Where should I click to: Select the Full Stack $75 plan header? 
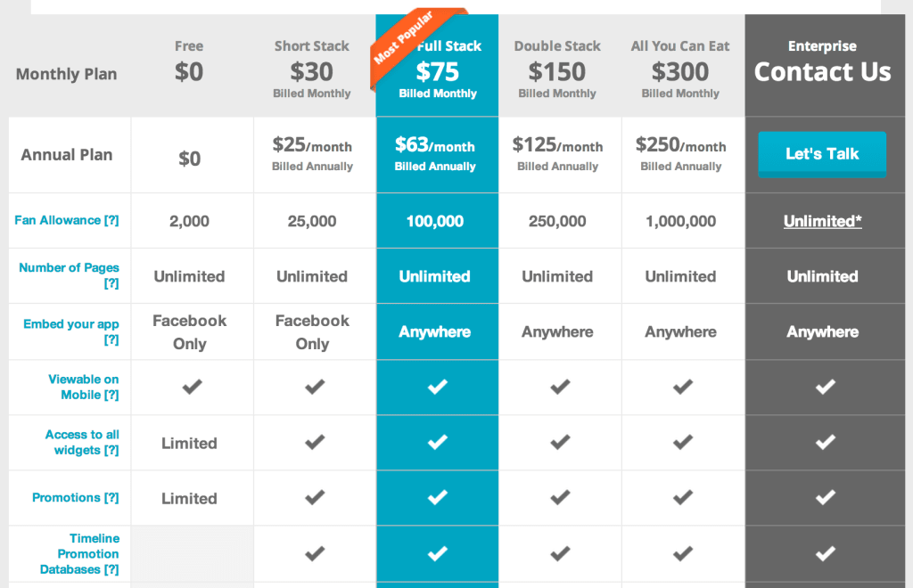click(x=438, y=71)
